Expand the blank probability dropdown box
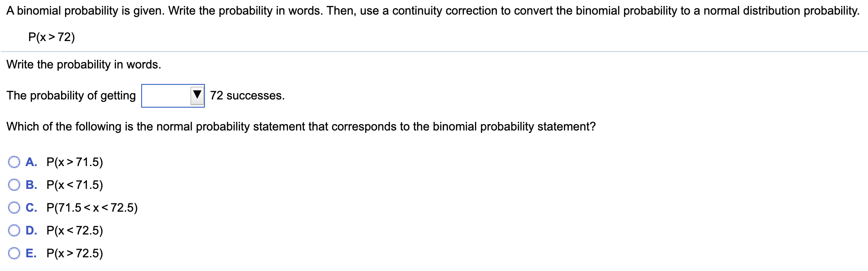The width and height of the screenshot is (868, 271). click(x=173, y=95)
